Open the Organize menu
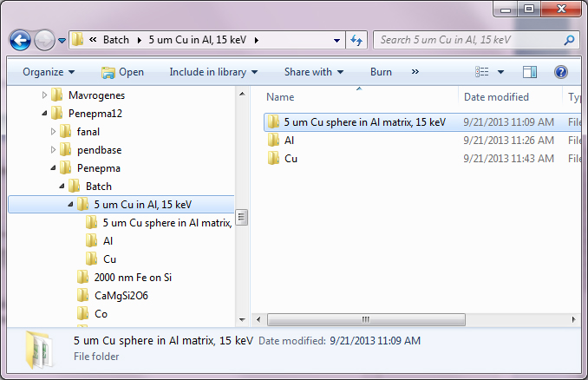The height and width of the screenshot is (380, 588). (49, 72)
